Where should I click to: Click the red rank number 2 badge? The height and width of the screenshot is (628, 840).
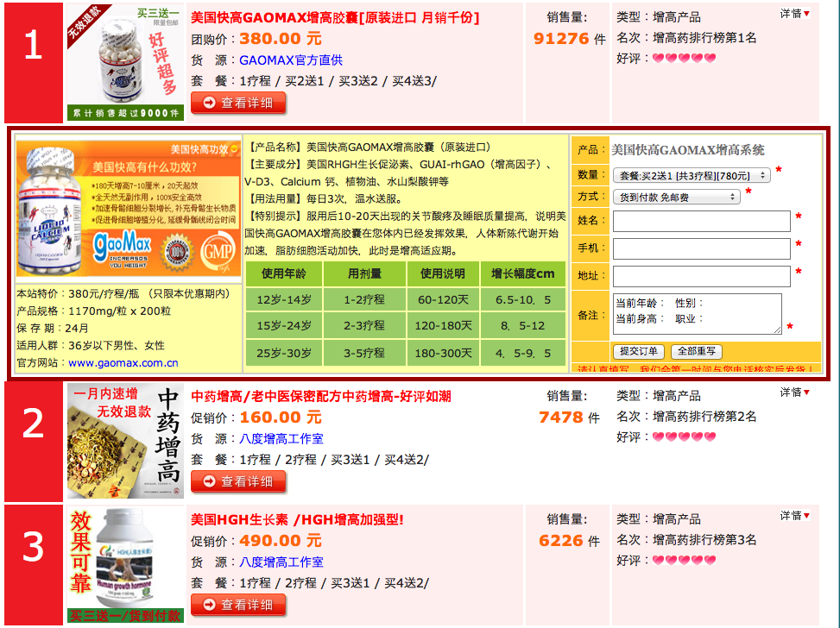pos(34,442)
